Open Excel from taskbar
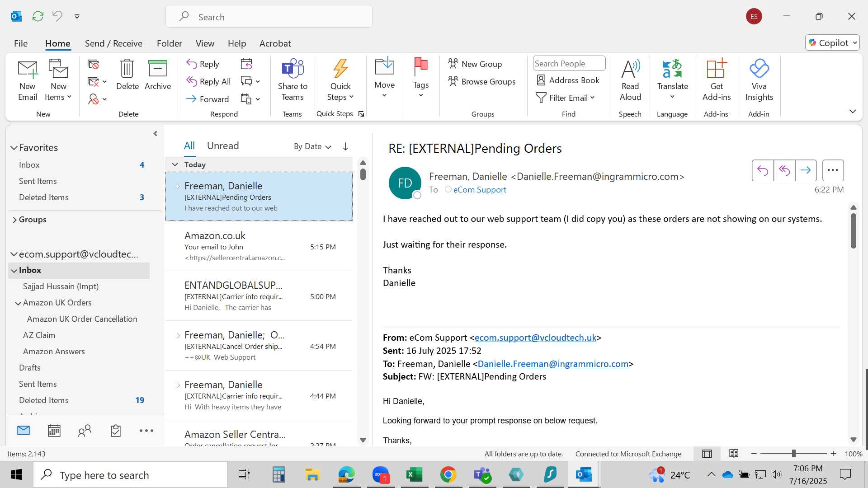 [x=414, y=475]
